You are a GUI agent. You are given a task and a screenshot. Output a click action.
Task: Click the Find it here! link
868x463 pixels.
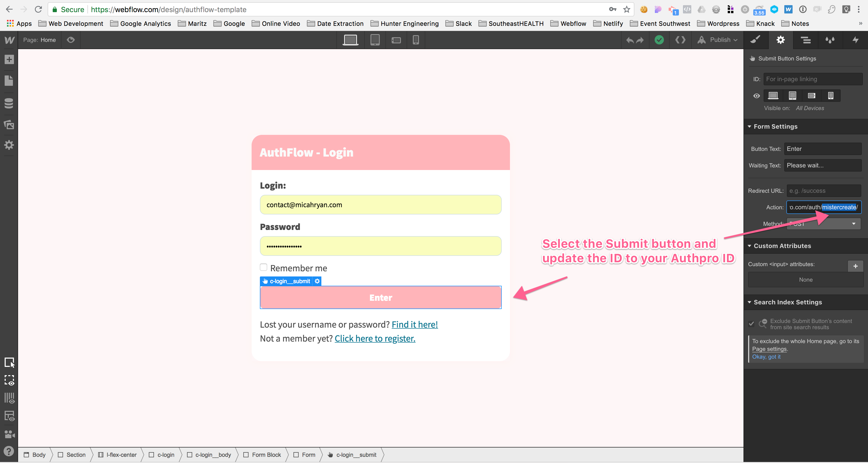coord(414,325)
